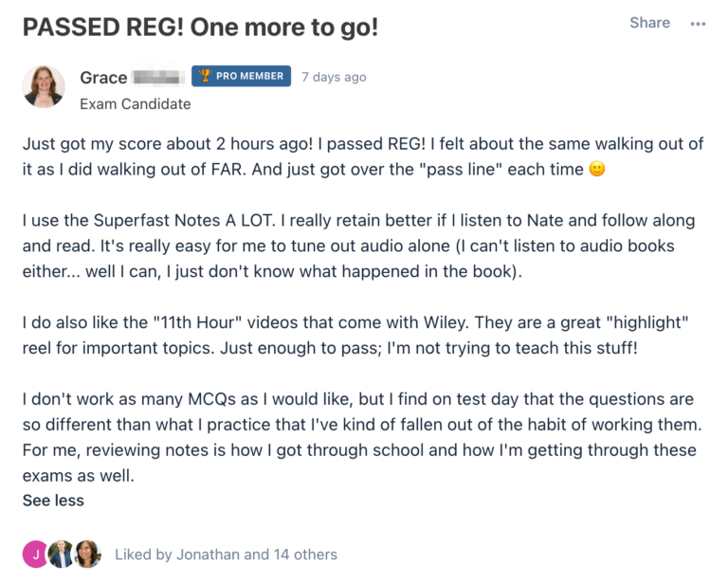
Task: Click the Exam Candidate subtitle
Action: [136, 104]
